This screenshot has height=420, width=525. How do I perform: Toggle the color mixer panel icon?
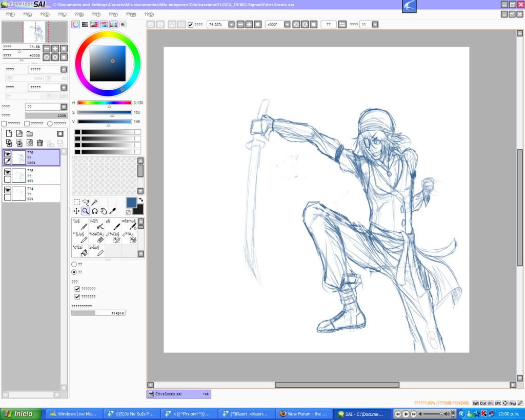[x=104, y=25]
